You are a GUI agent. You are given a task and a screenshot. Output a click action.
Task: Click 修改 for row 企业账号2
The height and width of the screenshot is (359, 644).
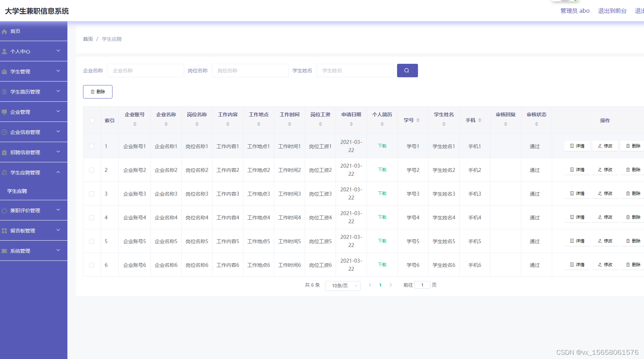605,170
